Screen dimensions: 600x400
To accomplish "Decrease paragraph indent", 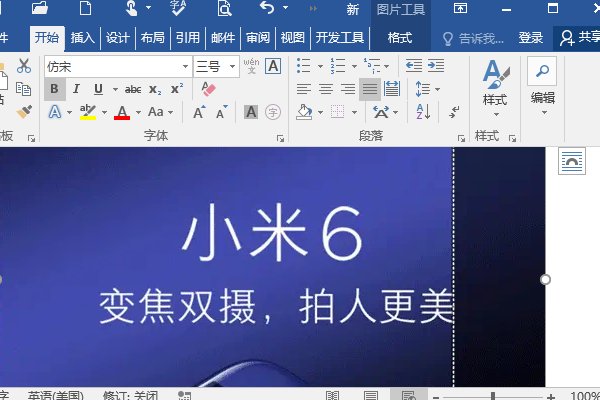I will [x=414, y=66].
